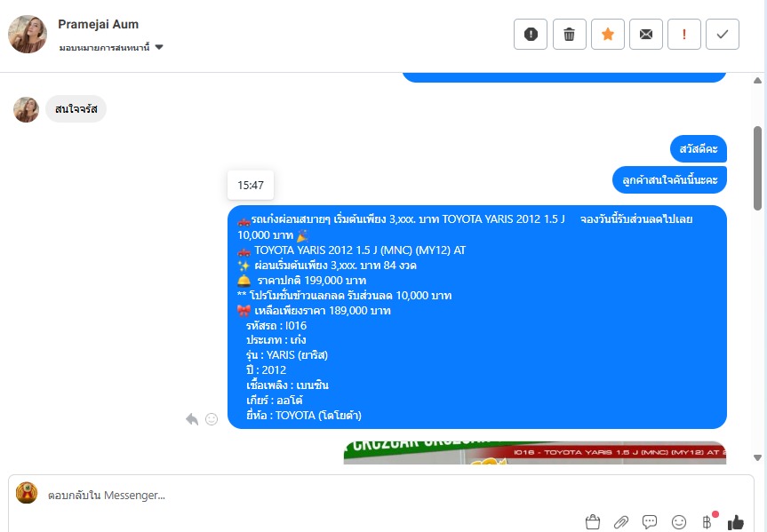Open saved replies speech bubble icon
Viewport: 767px width, 532px height.
tap(650, 522)
